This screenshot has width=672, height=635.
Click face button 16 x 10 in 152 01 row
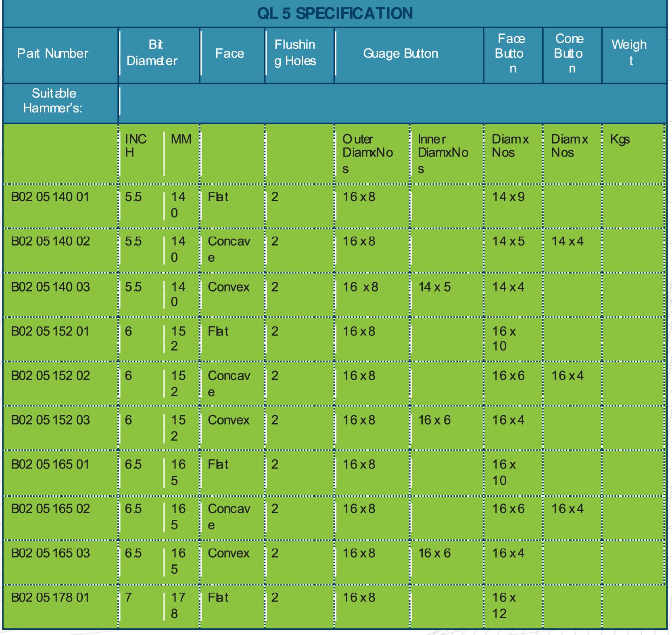[504, 338]
